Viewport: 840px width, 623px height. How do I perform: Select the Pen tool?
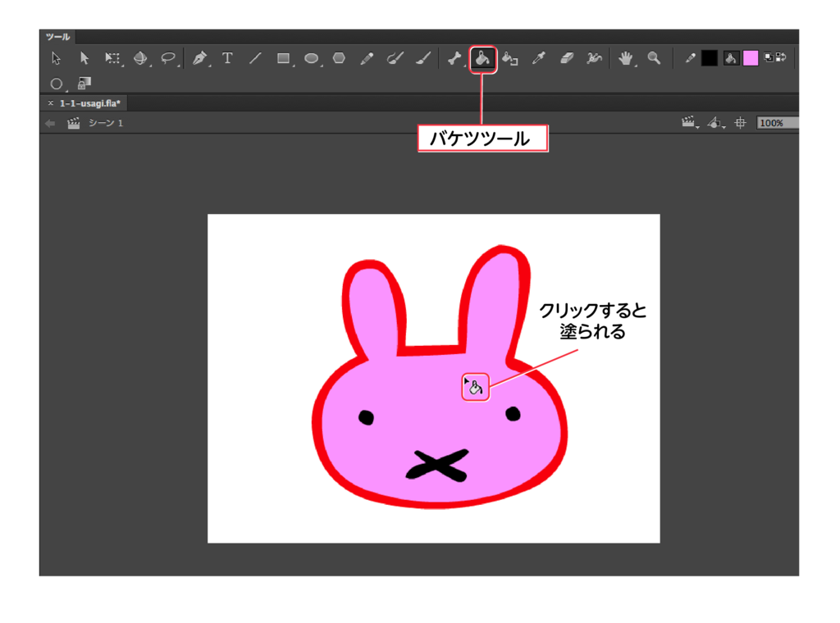(x=199, y=58)
